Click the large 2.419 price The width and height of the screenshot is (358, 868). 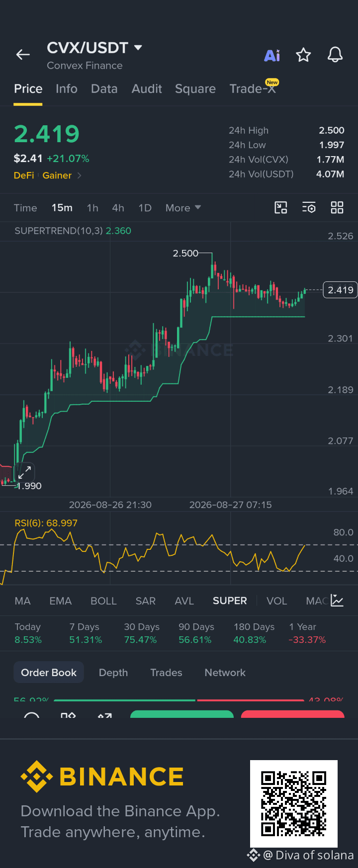[47, 134]
